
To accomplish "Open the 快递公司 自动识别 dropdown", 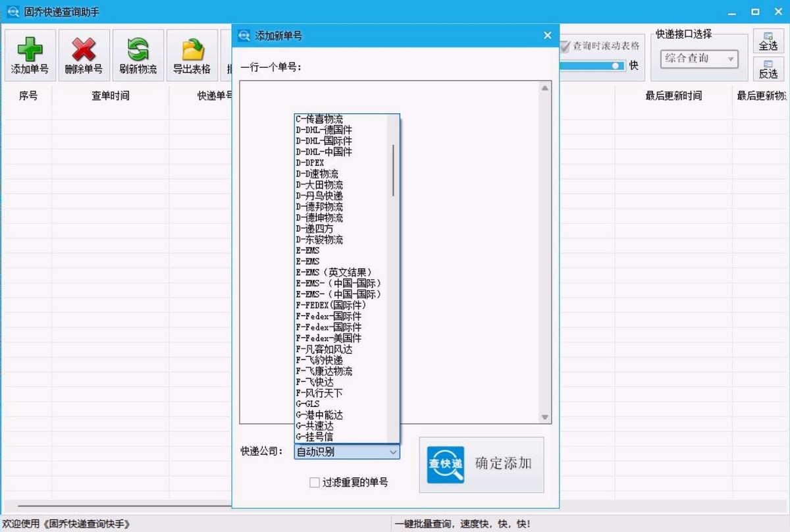I will coord(394,452).
